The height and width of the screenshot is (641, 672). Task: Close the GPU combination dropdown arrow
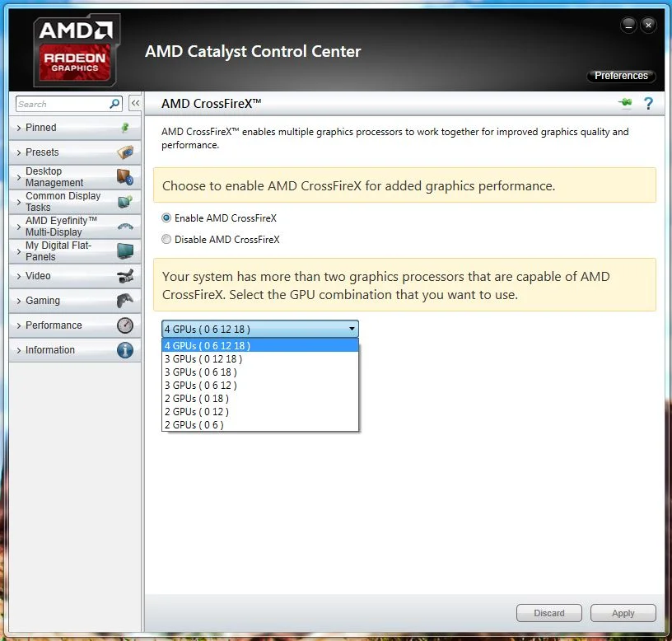pos(352,329)
